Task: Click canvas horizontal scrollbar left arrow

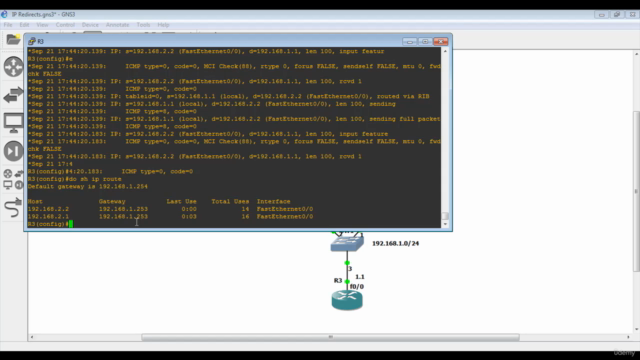Action: (x=32, y=337)
